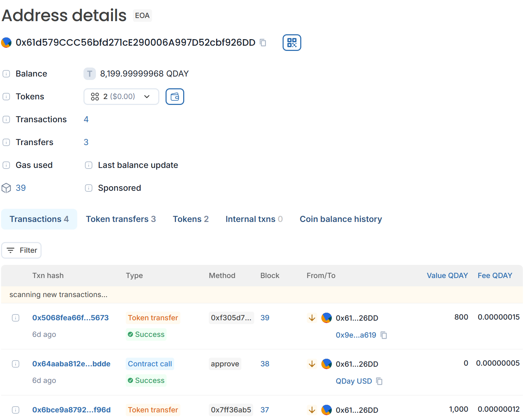Open the Tokens 2 tab
The image size is (525, 420).
pos(191,219)
